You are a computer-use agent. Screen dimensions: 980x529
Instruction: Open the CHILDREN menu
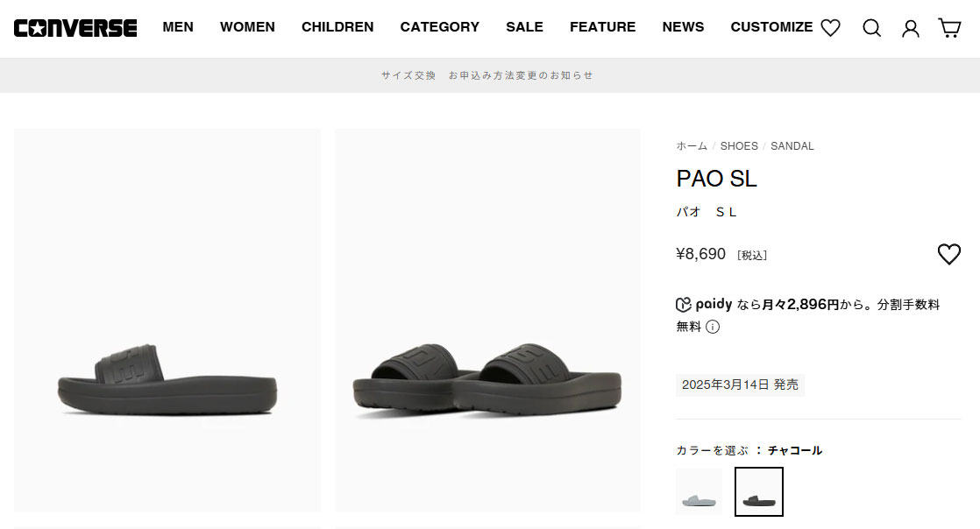pos(337,27)
